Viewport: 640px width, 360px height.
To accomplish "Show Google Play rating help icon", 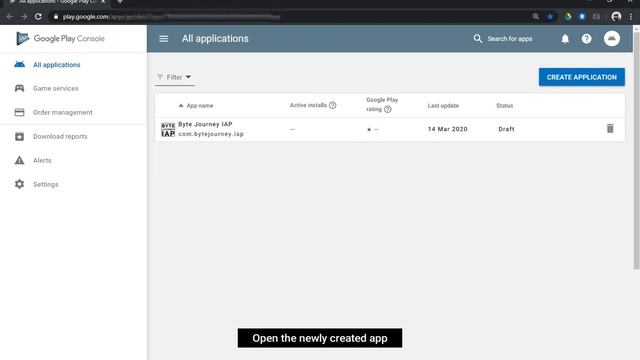I will click(x=387, y=109).
